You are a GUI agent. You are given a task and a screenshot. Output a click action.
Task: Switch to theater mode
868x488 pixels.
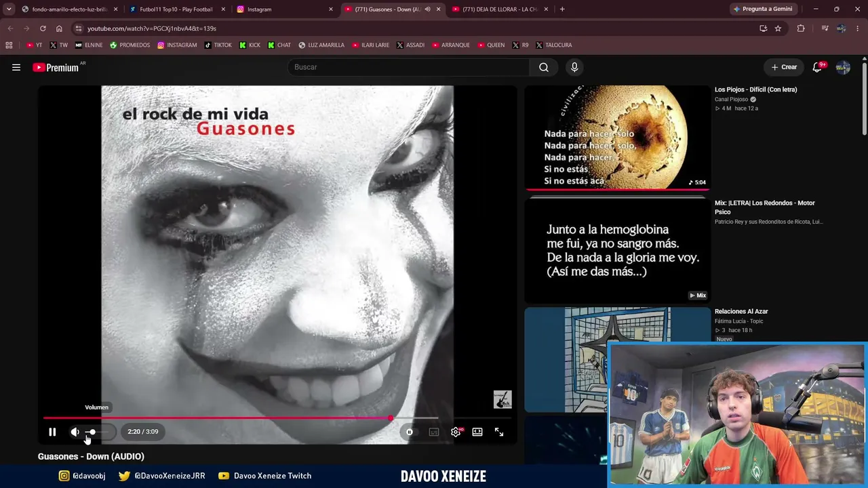pyautogui.click(x=477, y=432)
